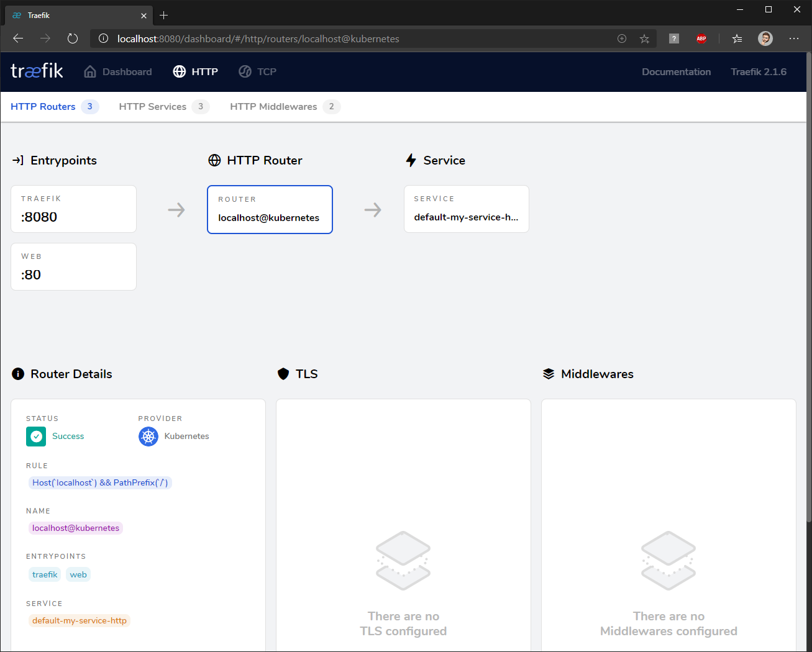Click the web entrypoint chip

(x=78, y=574)
